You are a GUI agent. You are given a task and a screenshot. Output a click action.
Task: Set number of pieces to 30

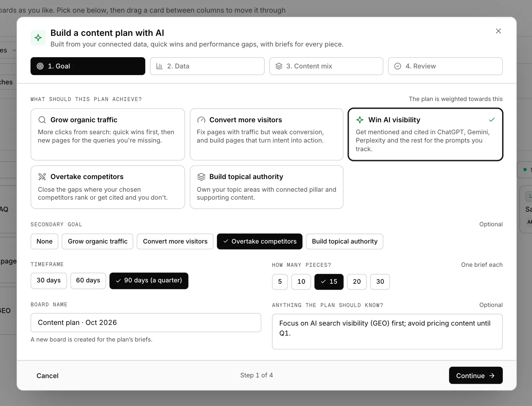pyautogui.click(x=380, y=282)
